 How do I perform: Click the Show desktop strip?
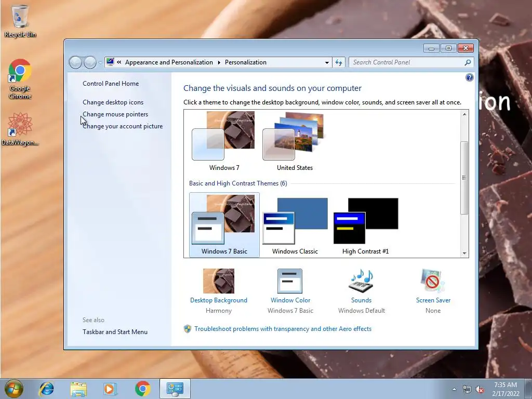click(x=528, y=389)
